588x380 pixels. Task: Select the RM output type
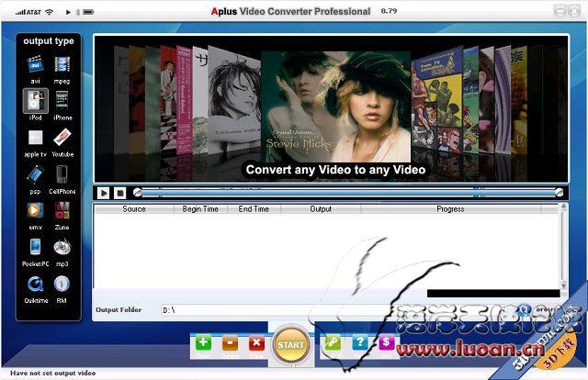[62, 284]
